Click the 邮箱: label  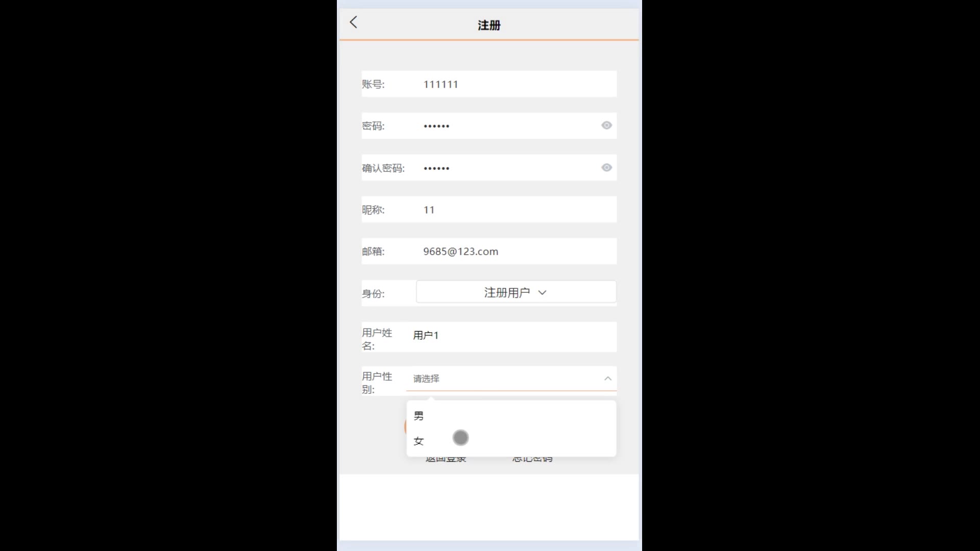click(373, 252)
